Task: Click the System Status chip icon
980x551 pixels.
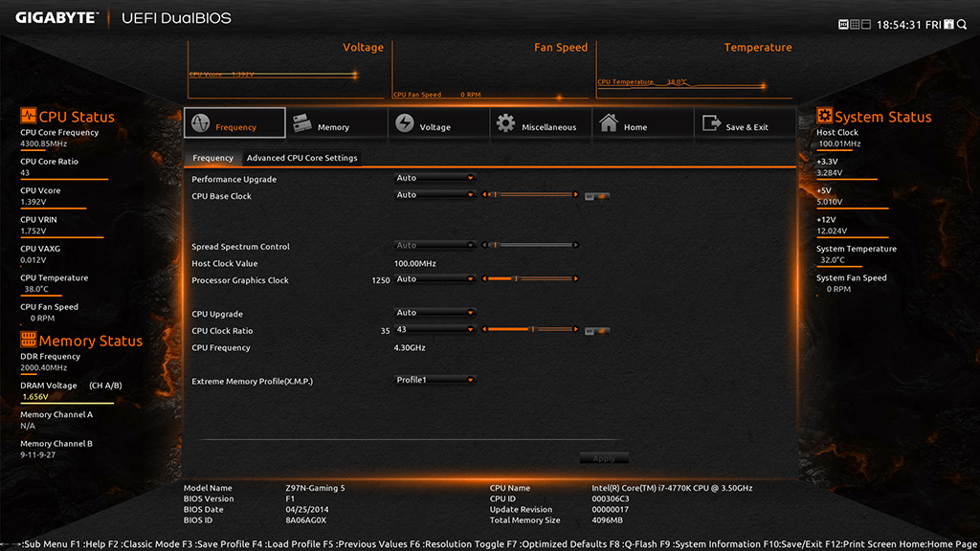Action: (824, 116)
